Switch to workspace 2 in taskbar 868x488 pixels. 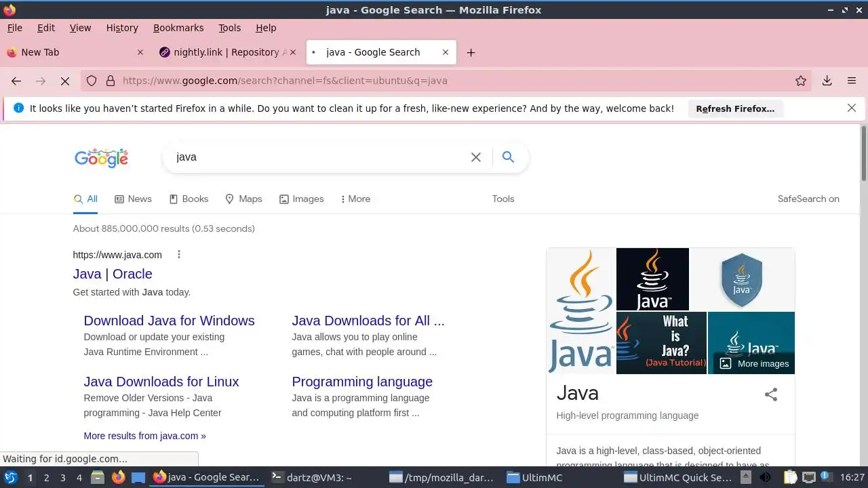coord(46,478)
